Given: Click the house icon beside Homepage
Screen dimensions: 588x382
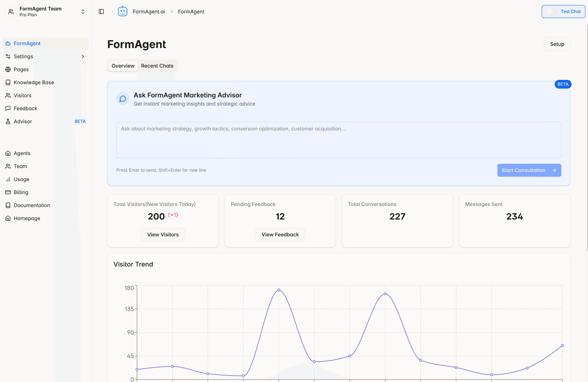Looking at the screenshot, I should point(8,218).
